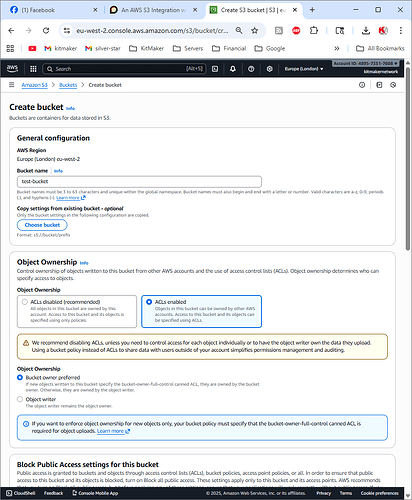The height and width of the screenshot is (500, 412).
Task: Click the Bucket name input field
Action: 139,182
